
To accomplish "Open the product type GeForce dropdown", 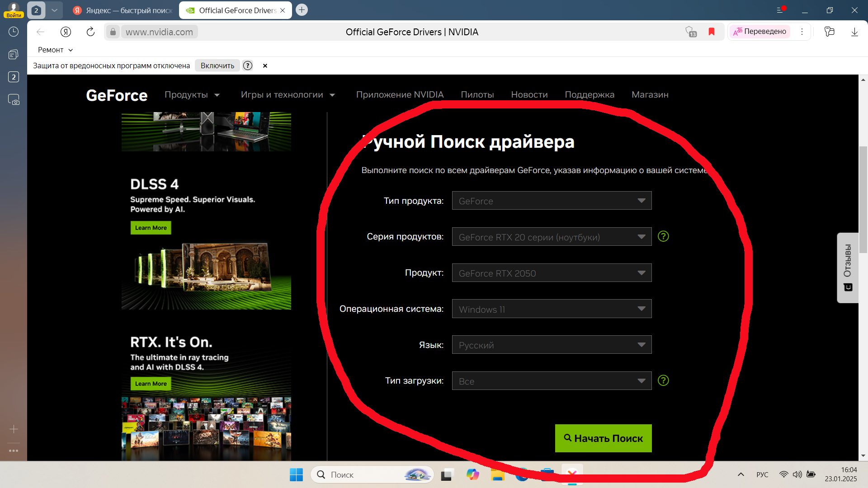I will pyautogui.click(x=552, y=201).
